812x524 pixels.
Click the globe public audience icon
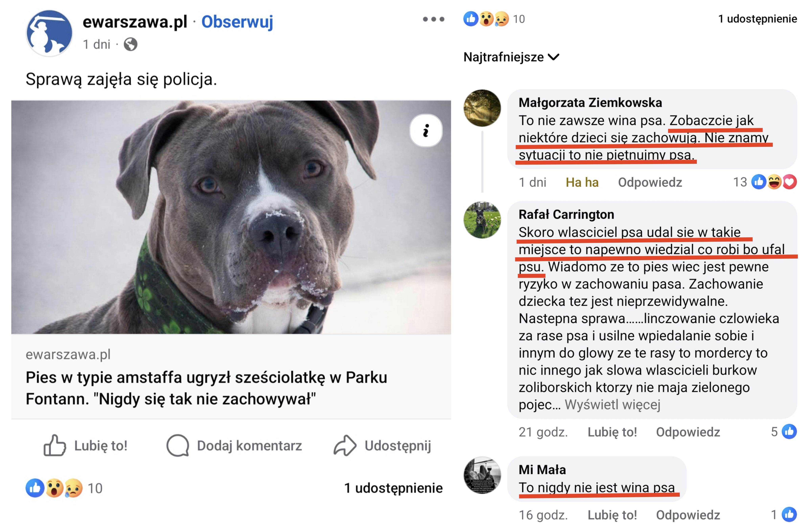click(130, 44)
